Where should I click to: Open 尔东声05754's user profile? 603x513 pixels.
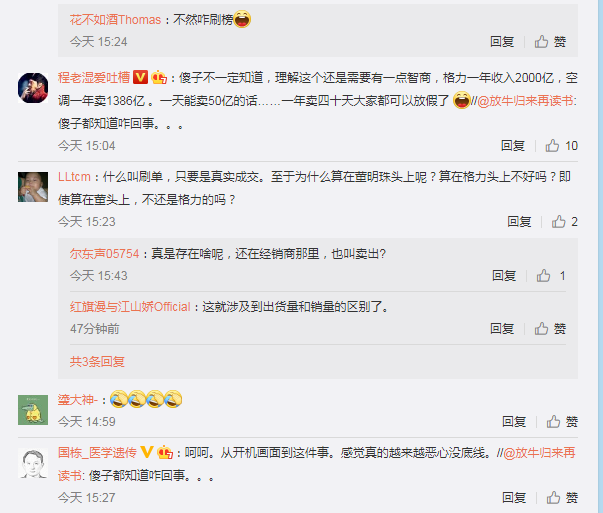(x=104, y=254)
